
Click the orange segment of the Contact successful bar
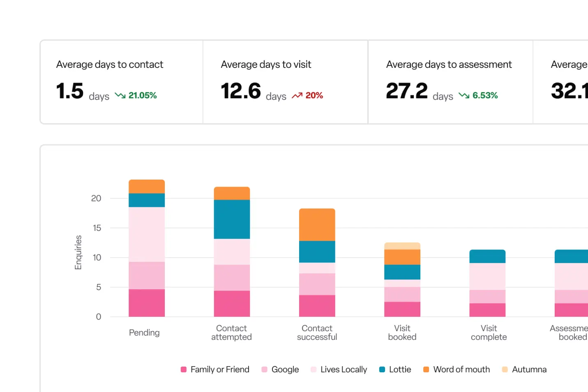(x=317, y=224)
